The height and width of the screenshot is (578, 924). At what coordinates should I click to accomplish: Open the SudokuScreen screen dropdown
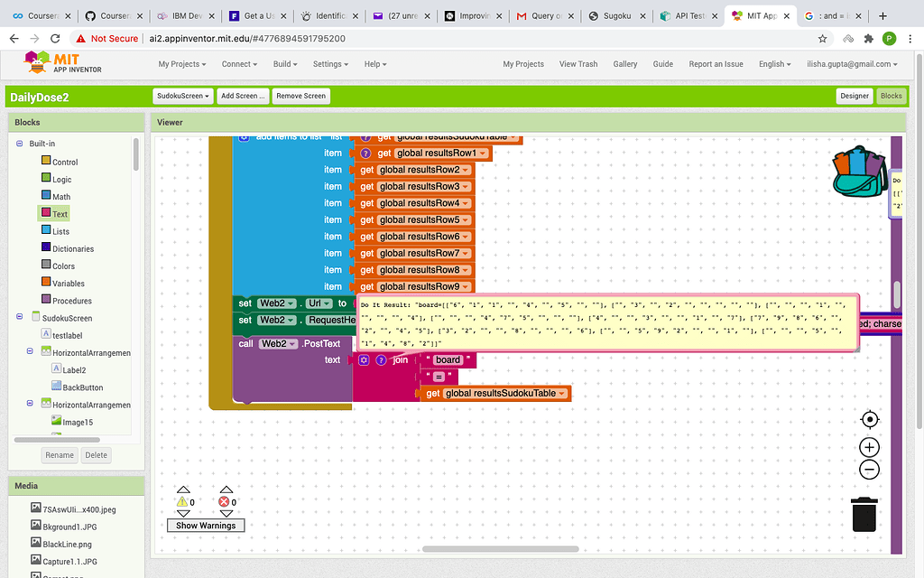[x=183, y=96]
